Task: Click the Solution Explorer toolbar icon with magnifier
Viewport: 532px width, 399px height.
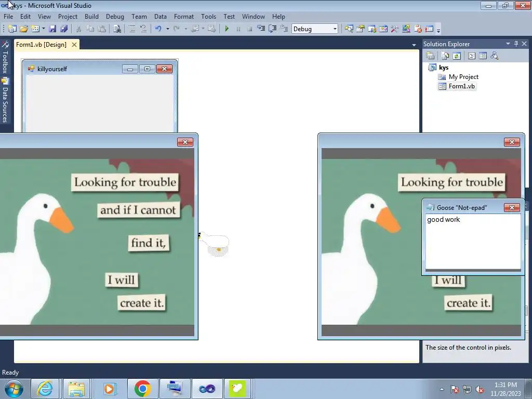Action: pyautogui.click(x=349, y=29)
